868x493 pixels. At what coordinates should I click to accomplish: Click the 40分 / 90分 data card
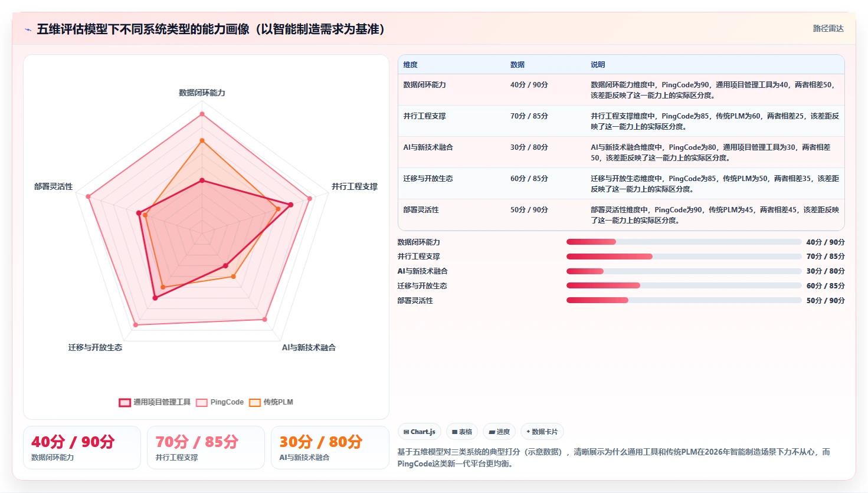tap(82, 448)
